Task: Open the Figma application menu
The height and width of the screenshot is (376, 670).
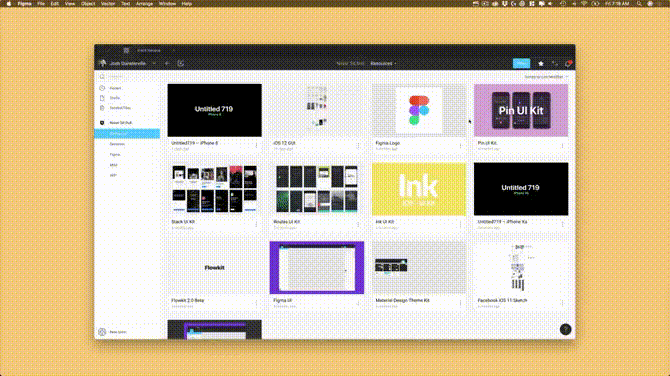Action: click(24, 3)
